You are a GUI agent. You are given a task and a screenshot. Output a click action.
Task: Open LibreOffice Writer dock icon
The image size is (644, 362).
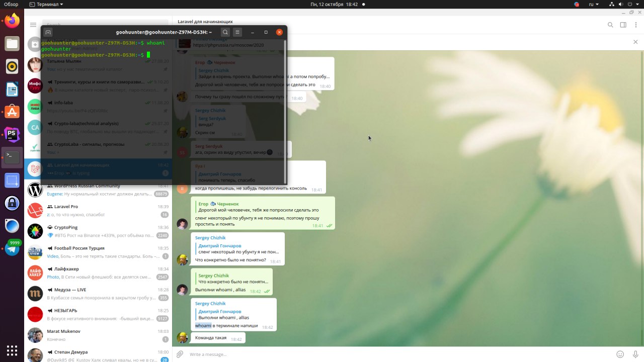click(12, 89)
